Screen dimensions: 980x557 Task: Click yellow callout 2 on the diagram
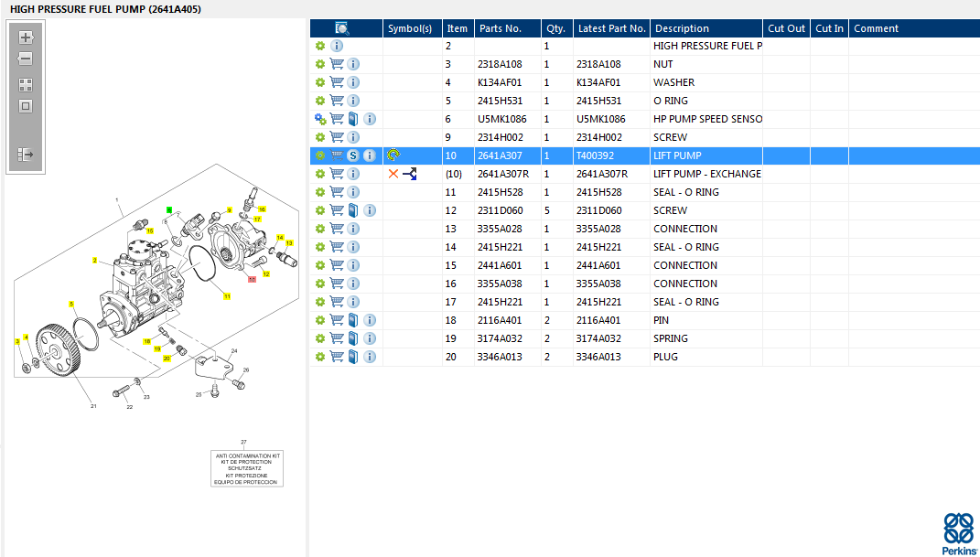tap(94, 261)
